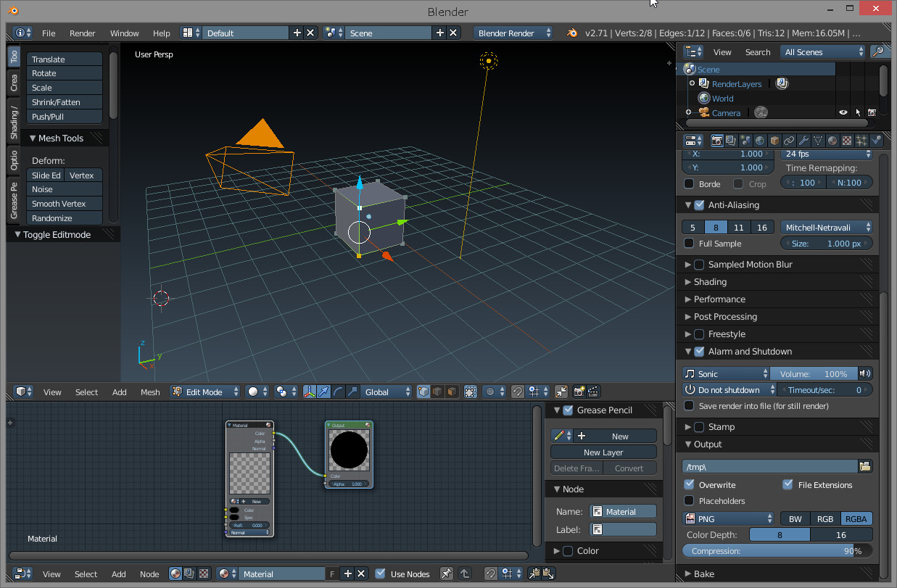Open the Object properties cube tab

(774, 141)
